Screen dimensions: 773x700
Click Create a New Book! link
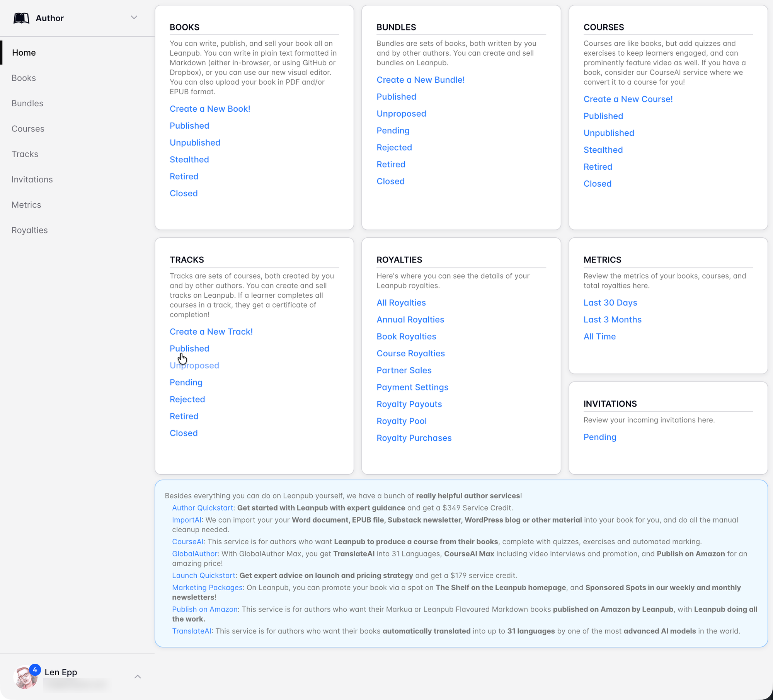(210, 109)
